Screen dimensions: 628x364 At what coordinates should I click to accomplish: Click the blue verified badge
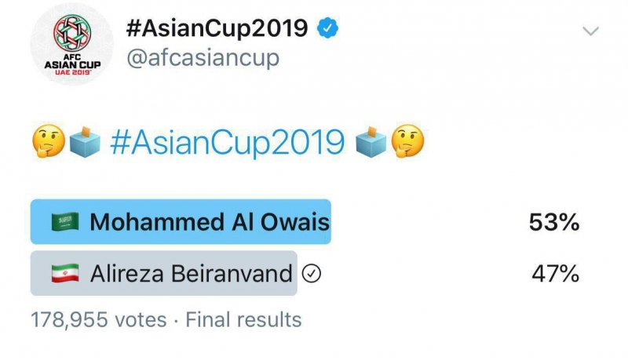[326, 28]
